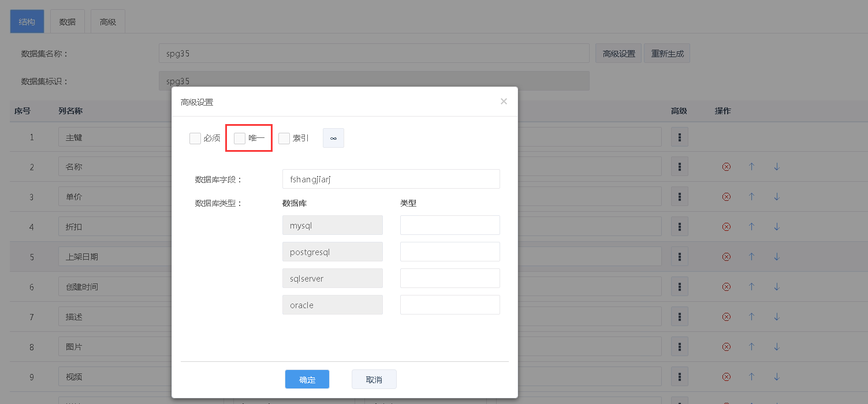Move the 图片 row down
Image resolution: width=868 pixels, height=404 pixels.
tap(777, 347)
